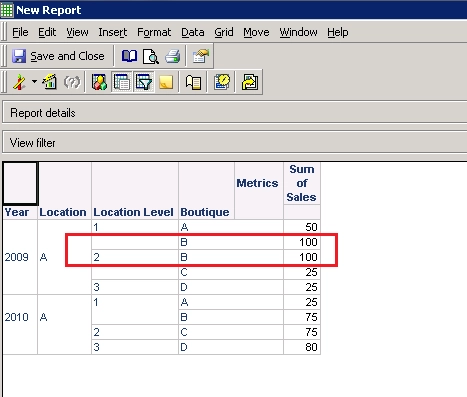
Task: Expand the Report details bar
Action: click(x=235, y=113)
